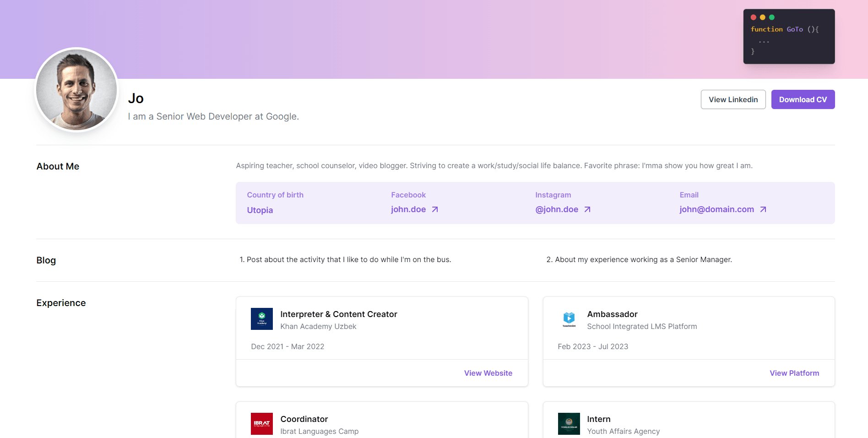The height and width of the screenshot is (438, 868).
Task: Click the yellow dot in code window
Action: point(763,17)
